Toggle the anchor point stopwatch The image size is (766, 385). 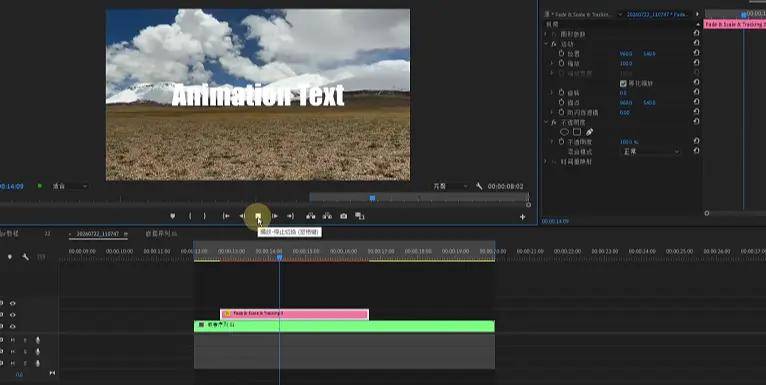pyautogui.click(x=561, y=102)
